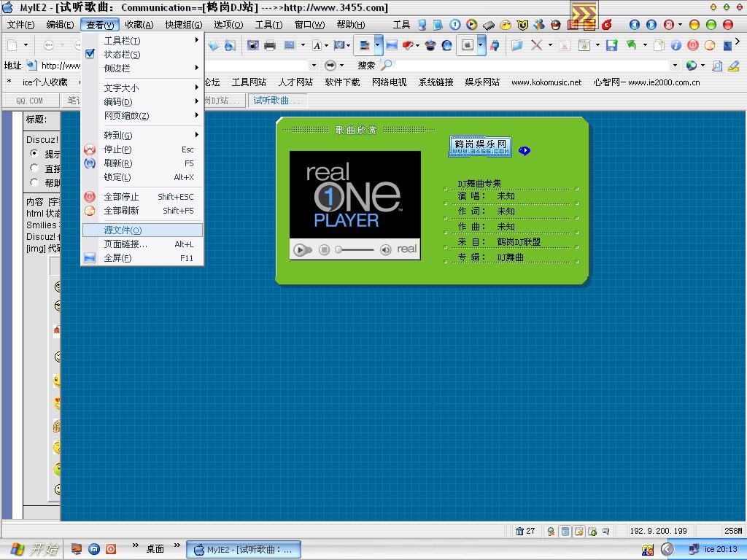Open dropdown next to font size icon

coord(326,46)
